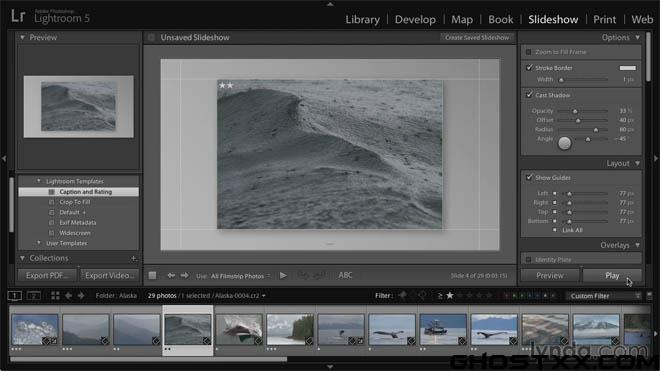Click the toolbar play triangle to preview slideshow

click(x=283, y=275)
